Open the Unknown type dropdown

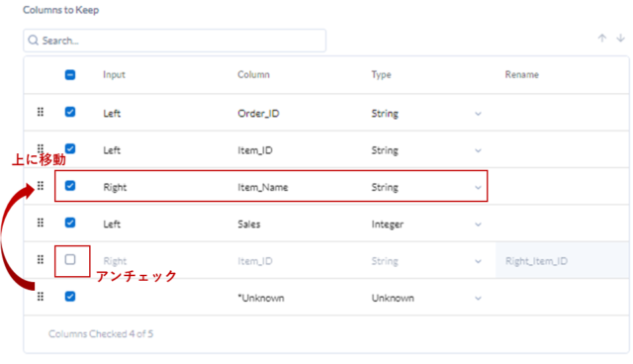click(478, 299)
